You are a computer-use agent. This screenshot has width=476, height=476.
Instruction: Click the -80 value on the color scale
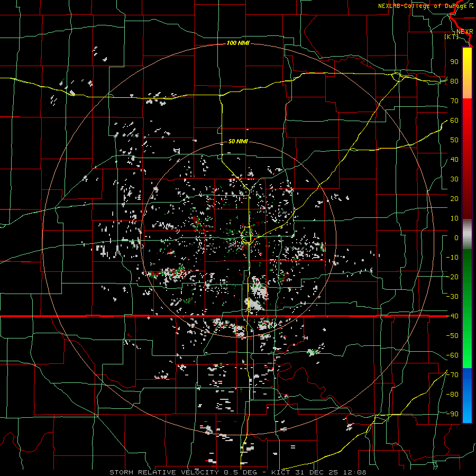click(452, 395)
